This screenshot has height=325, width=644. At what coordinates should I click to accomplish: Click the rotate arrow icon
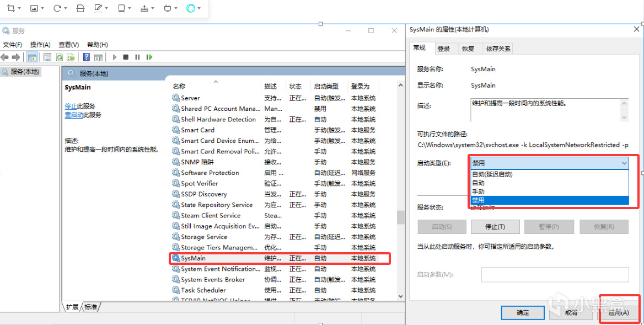[57, 8]
